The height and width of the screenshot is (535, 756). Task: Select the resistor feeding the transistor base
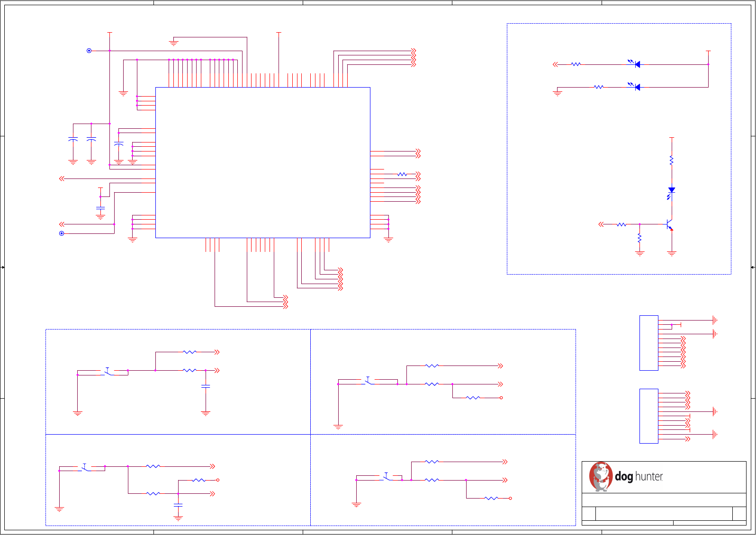[x=621, y=224]
